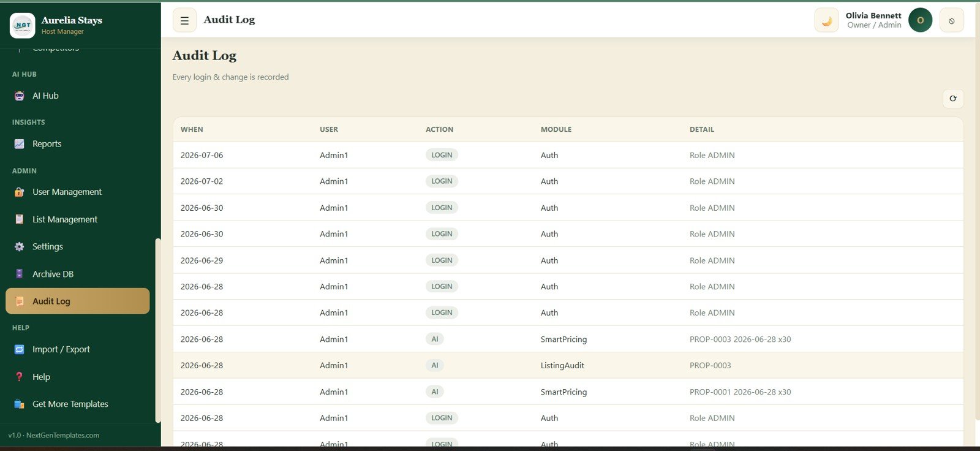
Task: Click Admin1 in the 2026-07-06 row
Action: pos(334,156)
